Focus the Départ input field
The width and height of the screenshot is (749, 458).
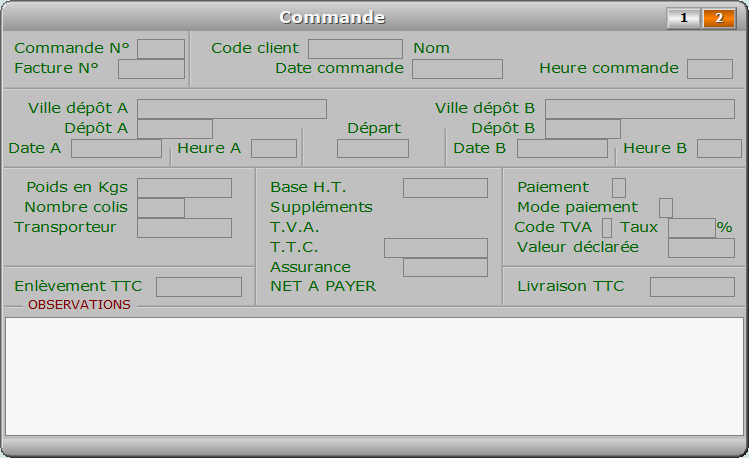pos(373,149)
